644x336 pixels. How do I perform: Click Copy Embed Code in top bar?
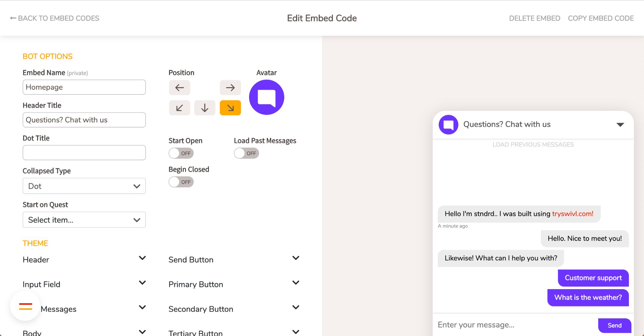tap(601, 18)
